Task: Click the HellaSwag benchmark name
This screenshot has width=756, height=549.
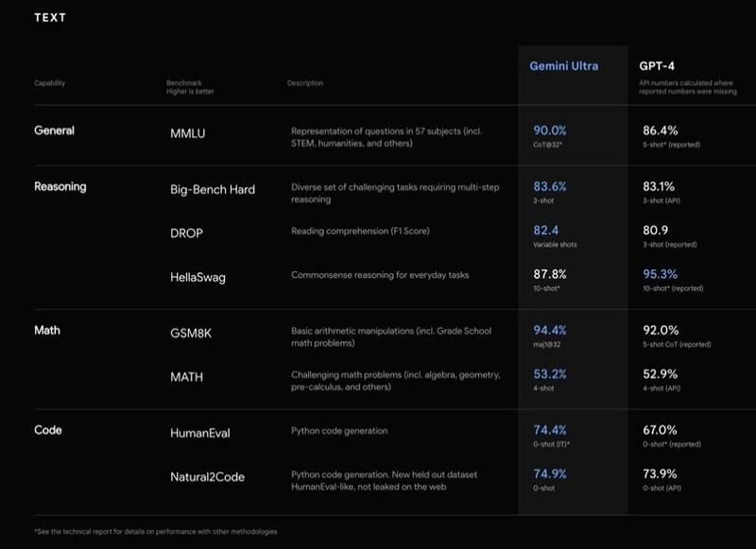Action: coord(200,276)
